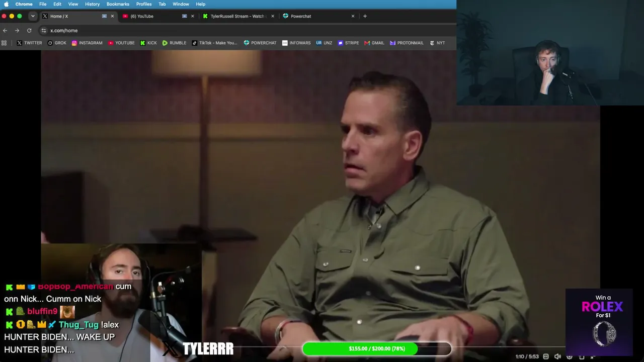The width and height of the screenshot is (644, 362).
Task: Open the UNZ bookmark
Action: point(324,43)
